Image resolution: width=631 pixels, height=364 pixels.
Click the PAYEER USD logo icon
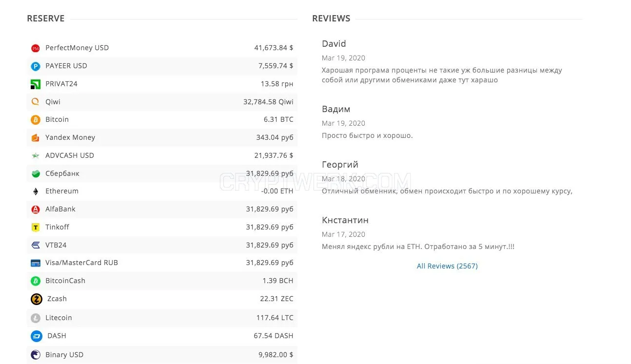point(36,66)
